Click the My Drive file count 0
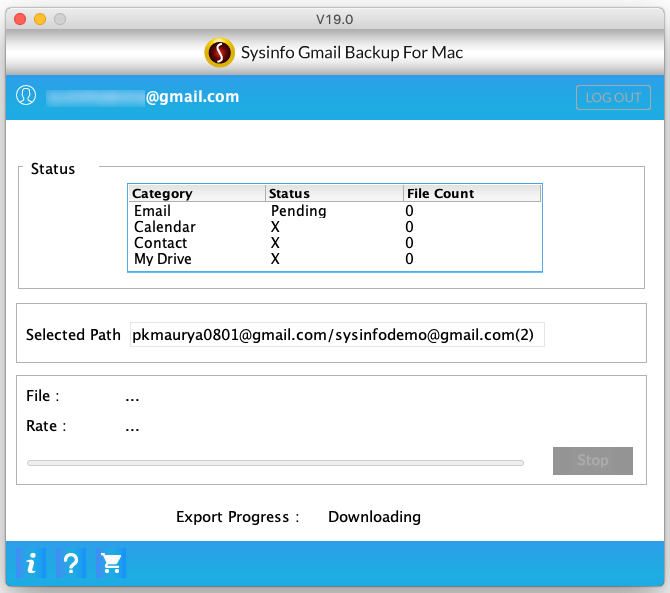Image resolution: width=670 pixels, height=593 pixels. click(x=409, y=259)
